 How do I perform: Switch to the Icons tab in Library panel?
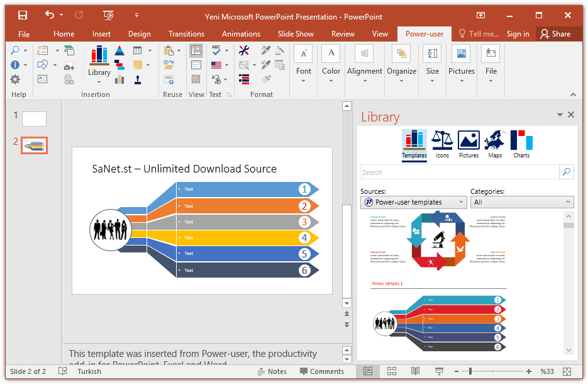(442, 140)
